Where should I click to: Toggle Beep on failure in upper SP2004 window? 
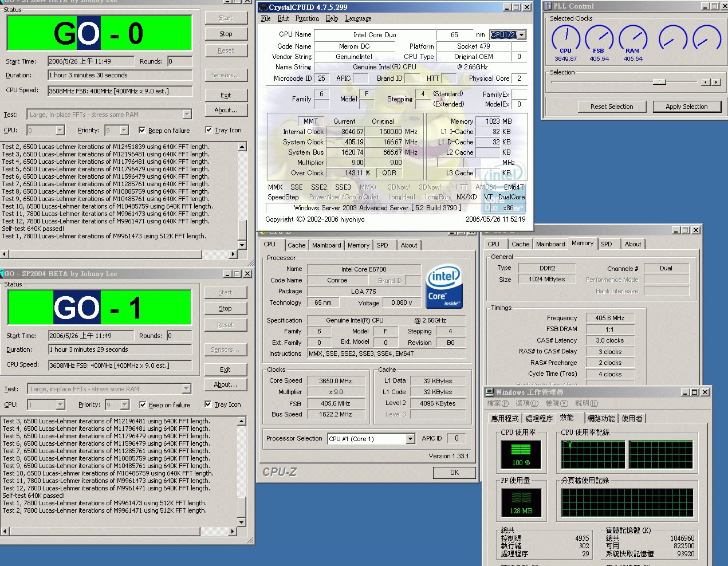[x=142, y=130]
